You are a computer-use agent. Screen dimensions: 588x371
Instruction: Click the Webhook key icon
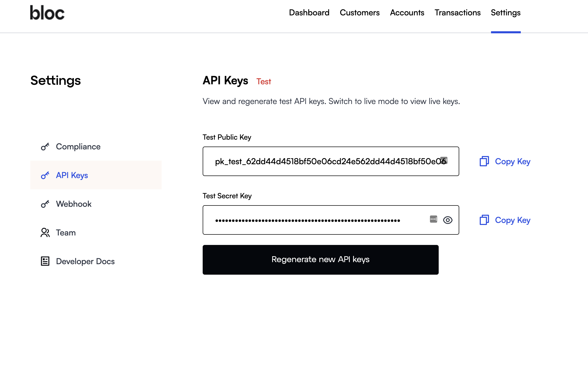click(x=45, y=204)
